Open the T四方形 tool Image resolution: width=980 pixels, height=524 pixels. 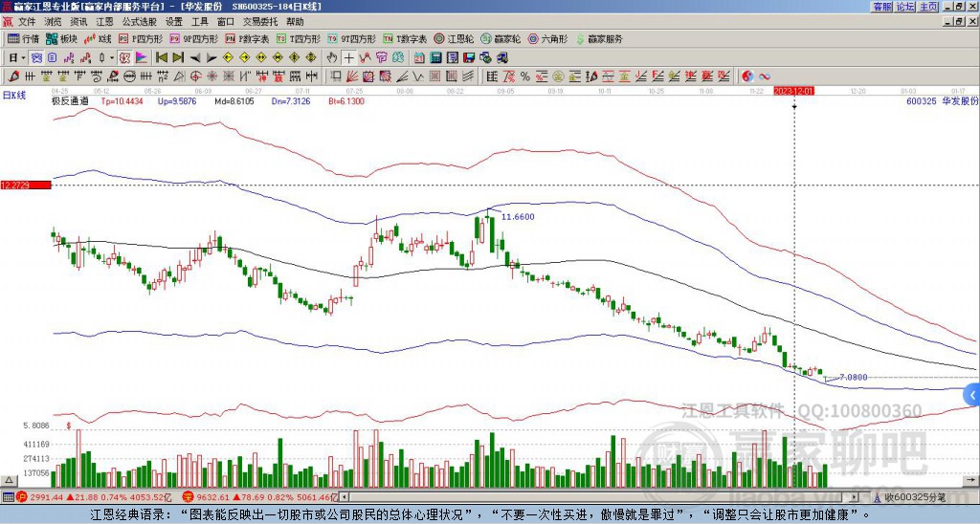point(299,38)
